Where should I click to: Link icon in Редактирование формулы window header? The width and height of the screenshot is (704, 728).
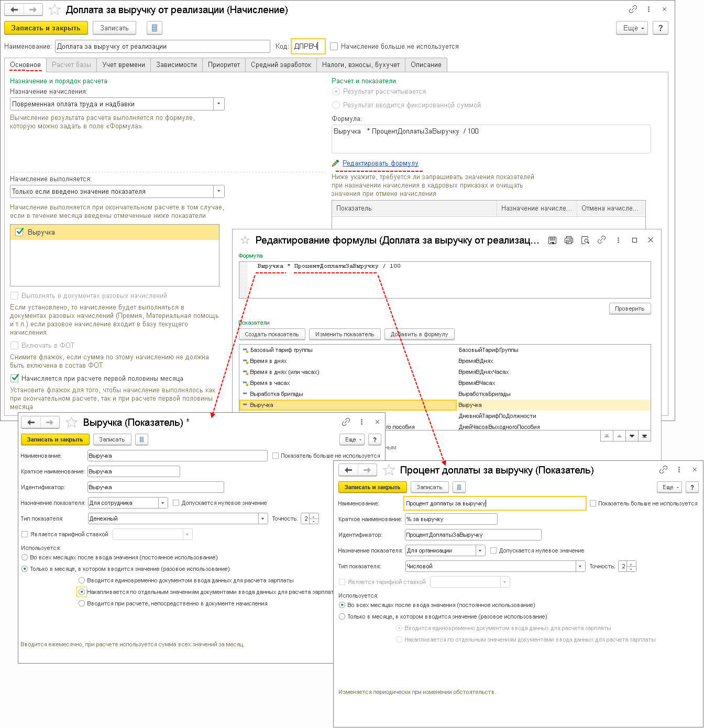(x=601, y=240)
